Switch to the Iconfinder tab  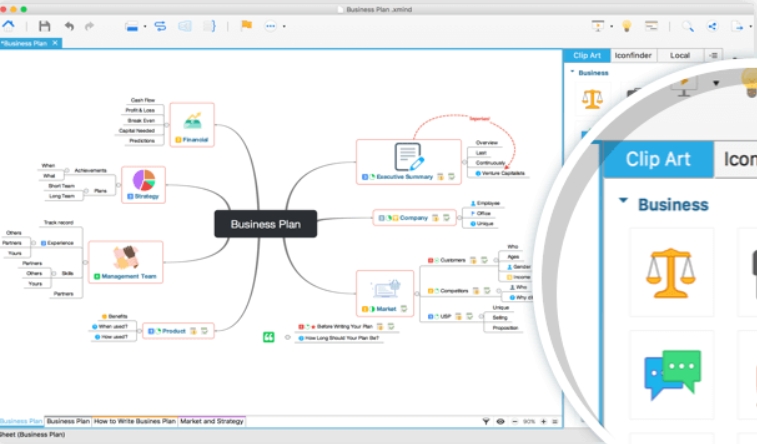click(x=633, y=56)
